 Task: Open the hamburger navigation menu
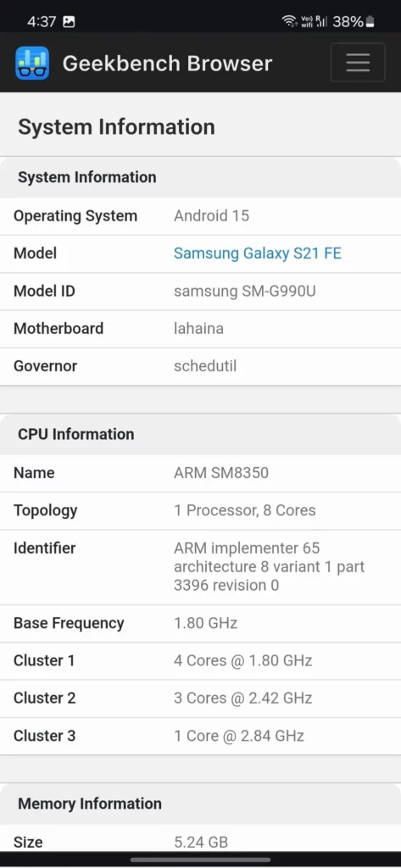pos(358,62)
